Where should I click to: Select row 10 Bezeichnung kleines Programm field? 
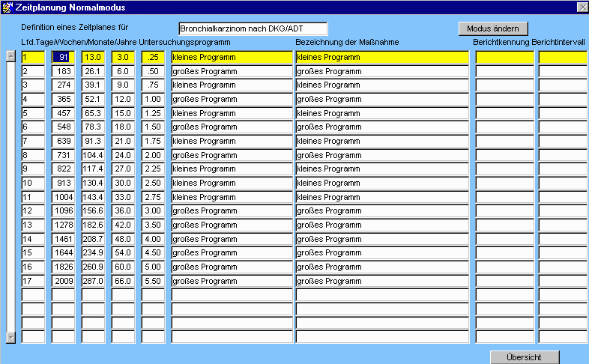[x=381, y=183]
